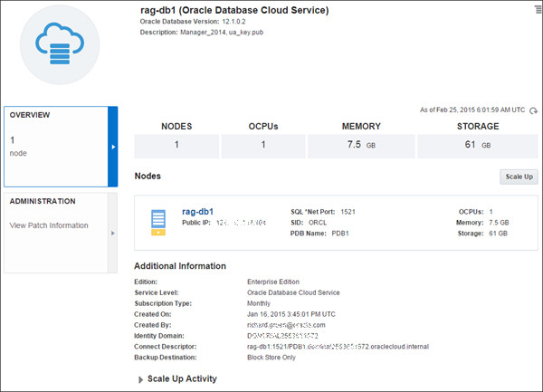The image size is (543, 392).
Task: Click the Block Store Only value
Action: pos(271,358)
